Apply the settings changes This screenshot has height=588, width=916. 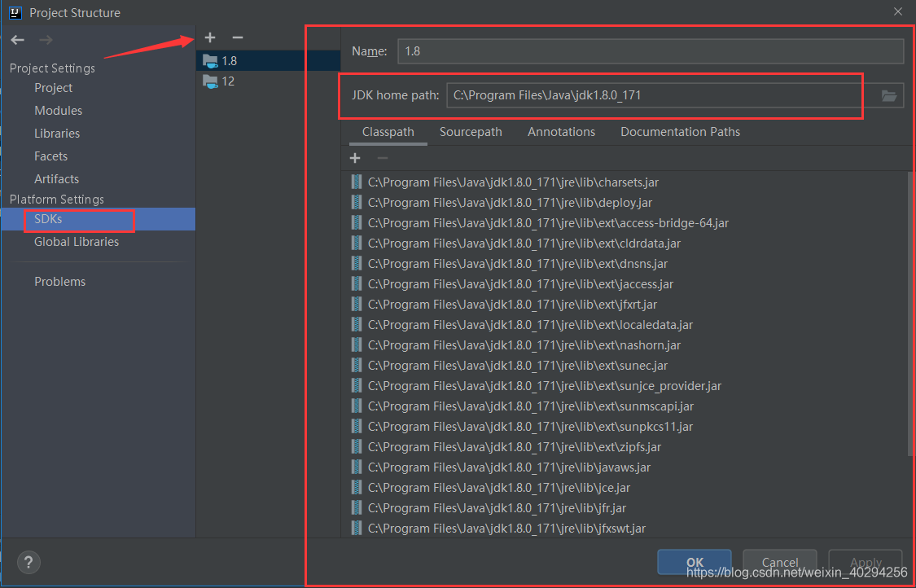(x=865, y=562)
